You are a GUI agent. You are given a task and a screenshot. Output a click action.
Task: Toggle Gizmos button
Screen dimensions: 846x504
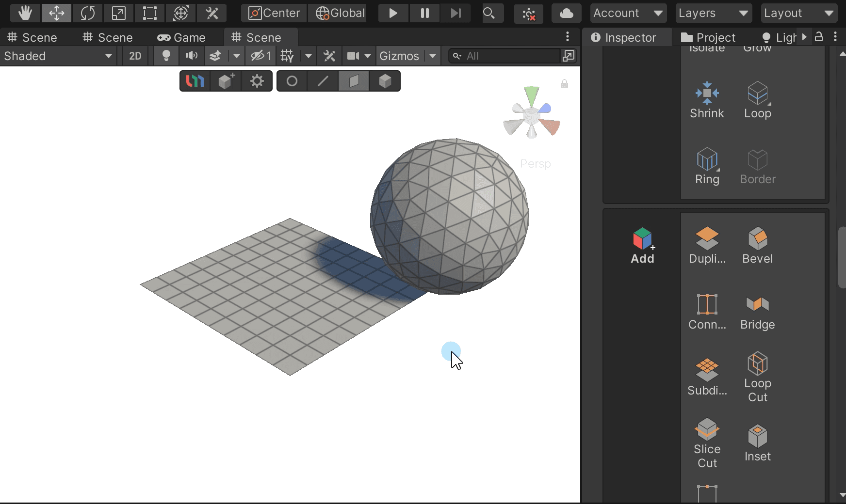click(x=399, y=56)
